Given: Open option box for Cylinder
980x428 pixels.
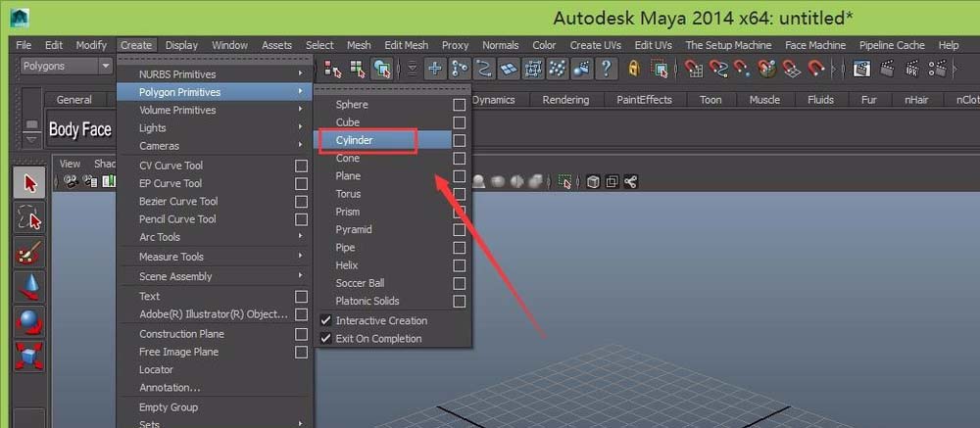Looking at the screenshot, I should [460, 140].
